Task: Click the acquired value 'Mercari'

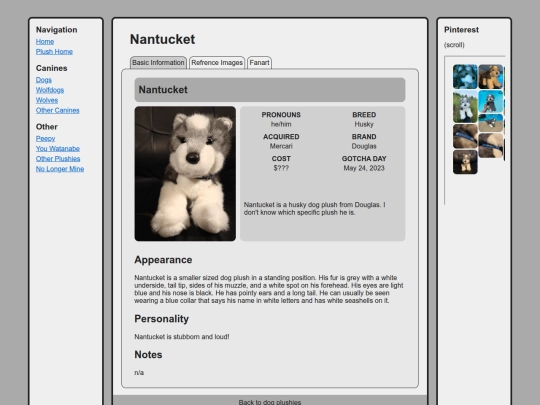Action: coord(281,146)
